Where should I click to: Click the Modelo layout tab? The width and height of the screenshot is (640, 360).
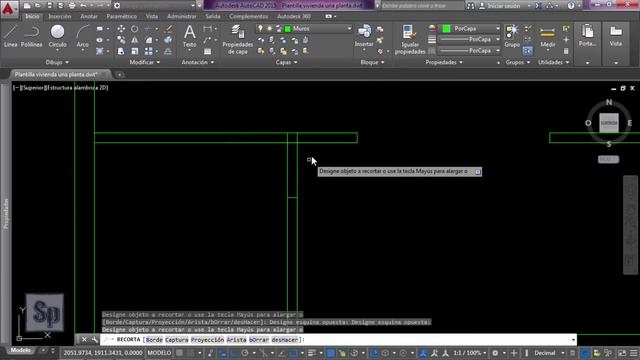[x=20, y=350]
